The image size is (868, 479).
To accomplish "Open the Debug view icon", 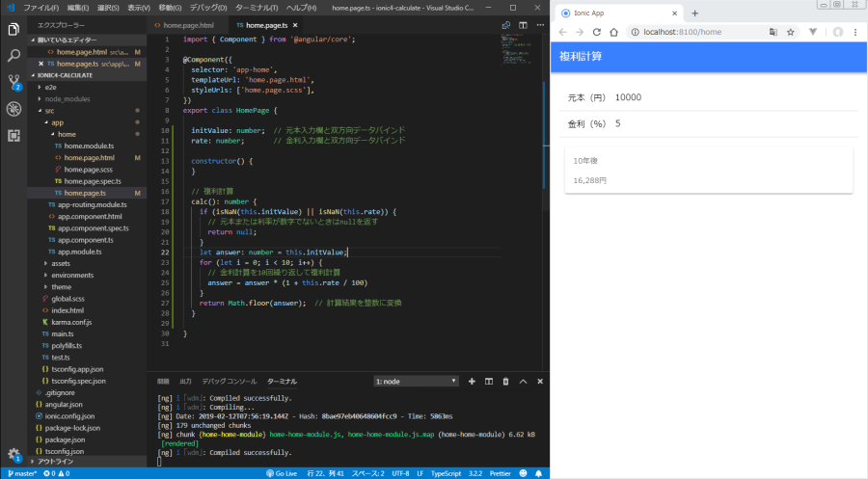I will (14, 108).
